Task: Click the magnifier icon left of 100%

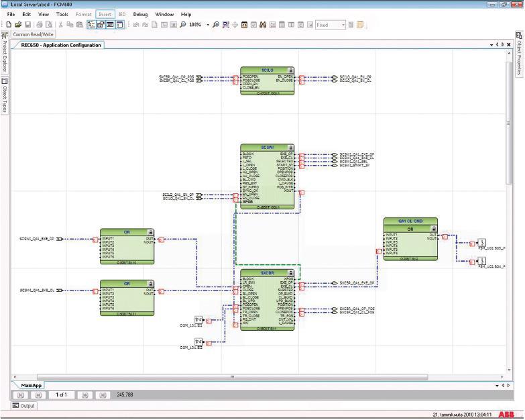Action: point(183,24)
